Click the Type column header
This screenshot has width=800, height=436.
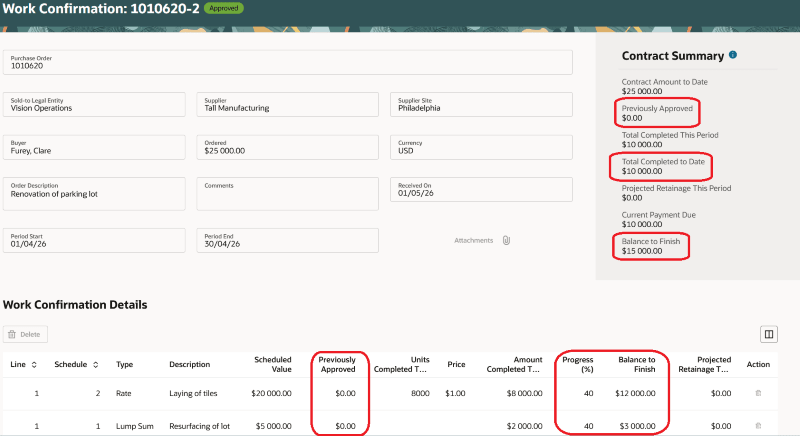(x=124, y=365)
